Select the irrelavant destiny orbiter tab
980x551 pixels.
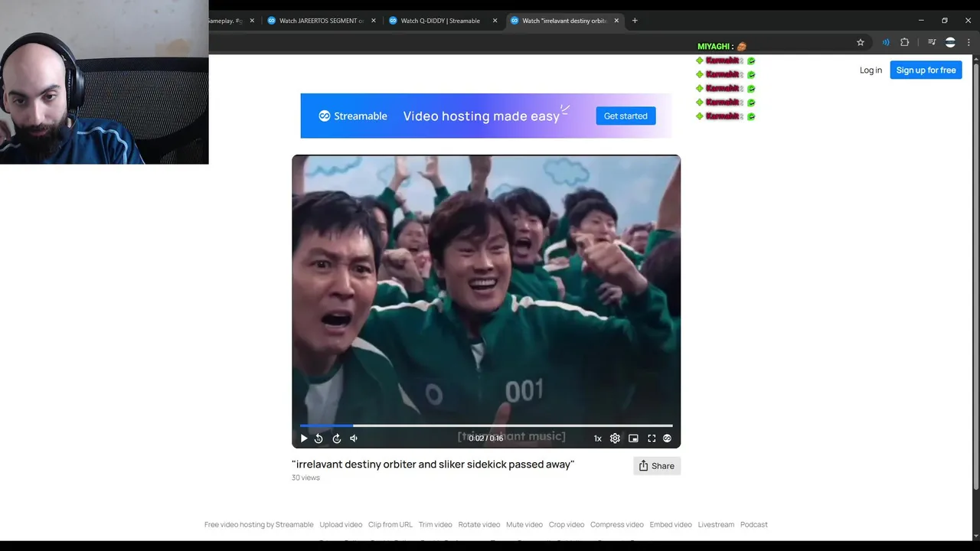563,21
